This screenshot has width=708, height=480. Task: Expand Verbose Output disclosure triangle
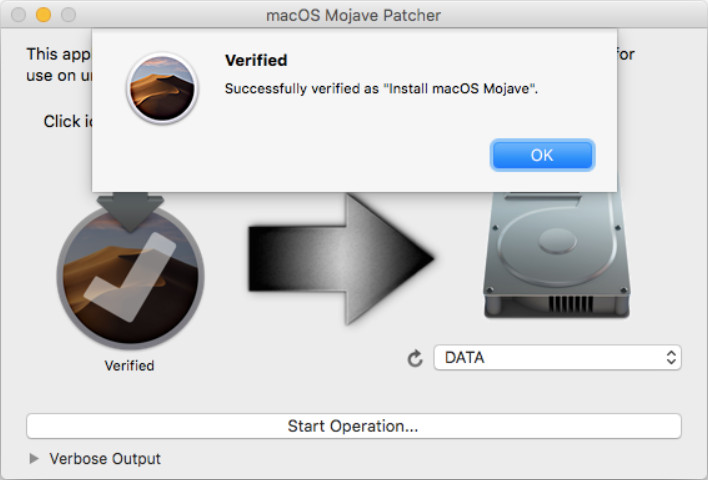(33, 458)
